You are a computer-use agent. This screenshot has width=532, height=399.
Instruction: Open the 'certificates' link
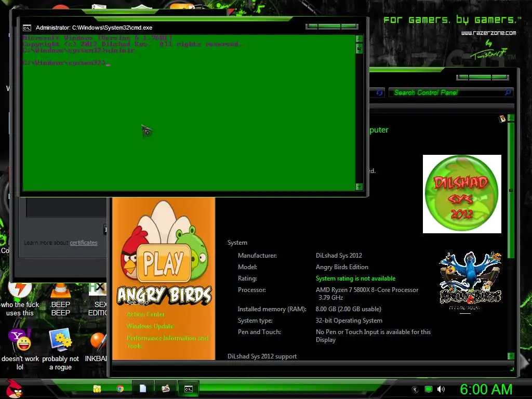[x=84, y=243]
